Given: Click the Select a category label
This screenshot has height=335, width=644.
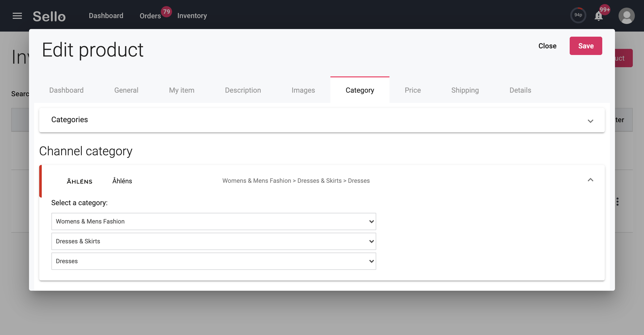Looking at the screenshot, I should point(79,203).
